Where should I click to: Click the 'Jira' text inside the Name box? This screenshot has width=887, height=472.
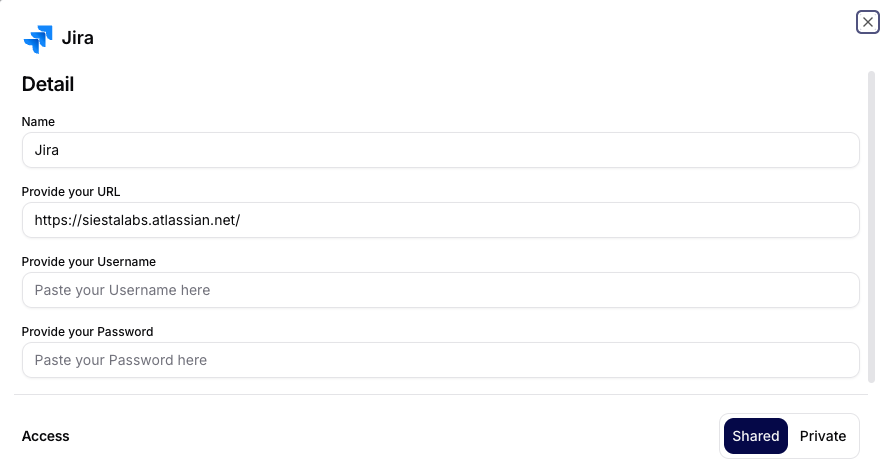coord(48,151)
